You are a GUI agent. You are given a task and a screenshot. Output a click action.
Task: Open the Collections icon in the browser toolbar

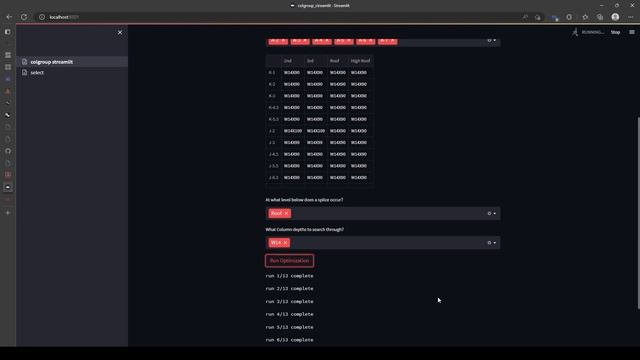pos(600,17)
